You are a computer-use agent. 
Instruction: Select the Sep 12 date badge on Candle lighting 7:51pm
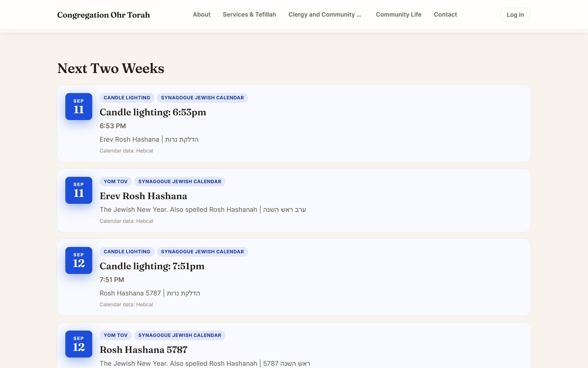tap(79, 260)
